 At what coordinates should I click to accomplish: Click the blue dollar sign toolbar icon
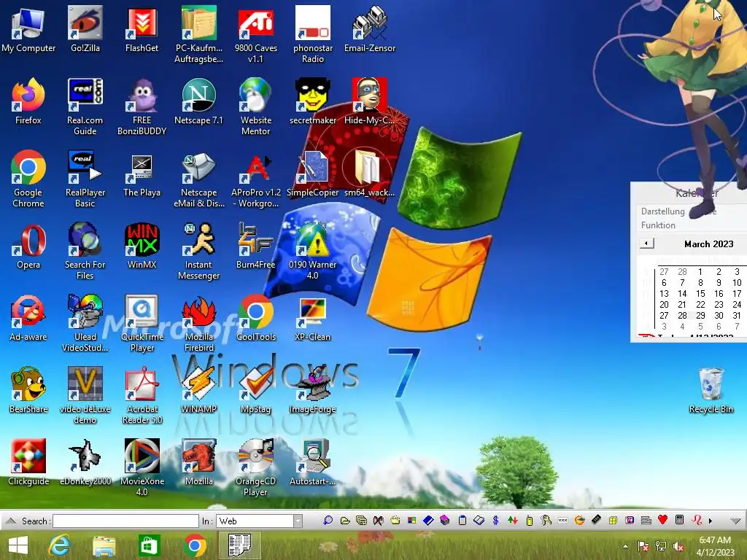tap(495, 521)
